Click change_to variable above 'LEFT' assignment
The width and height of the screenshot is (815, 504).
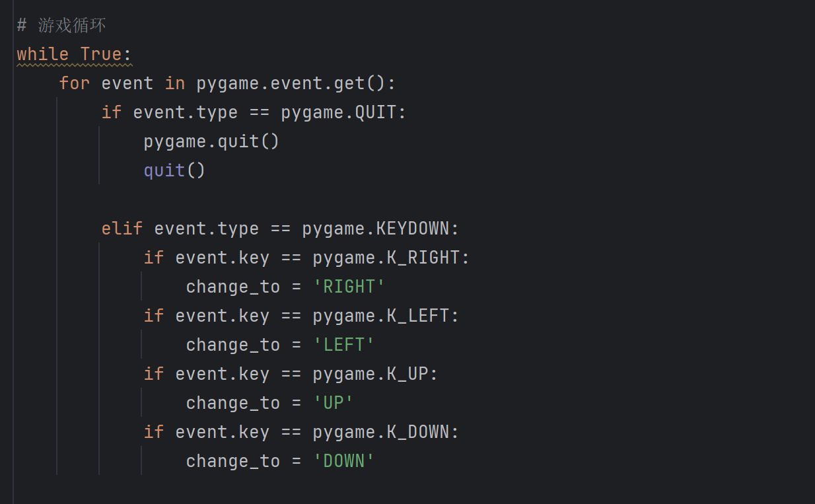[x=233, y=345]
